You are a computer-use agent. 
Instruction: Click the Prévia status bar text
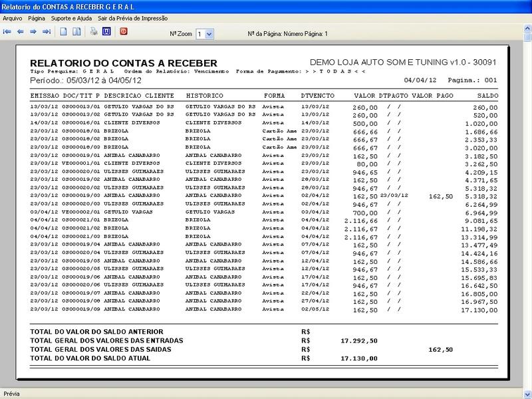coord(12,394)
